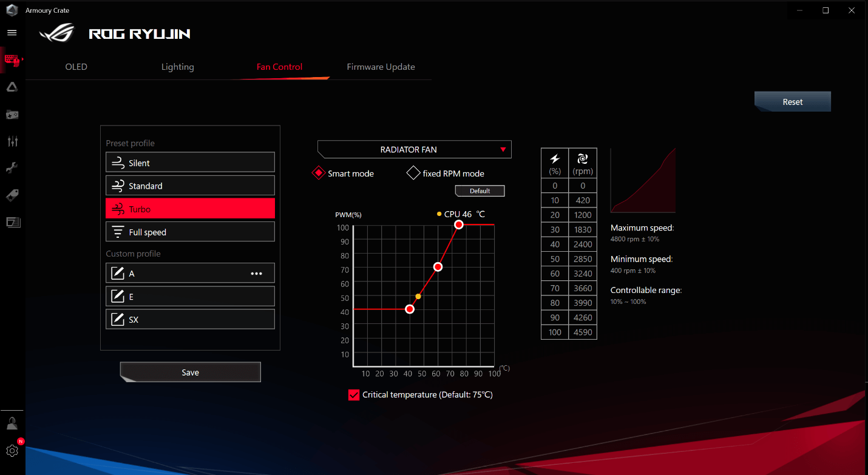
Task: Open the Device section (red keyboard icon)
Action: click(12, 60)
